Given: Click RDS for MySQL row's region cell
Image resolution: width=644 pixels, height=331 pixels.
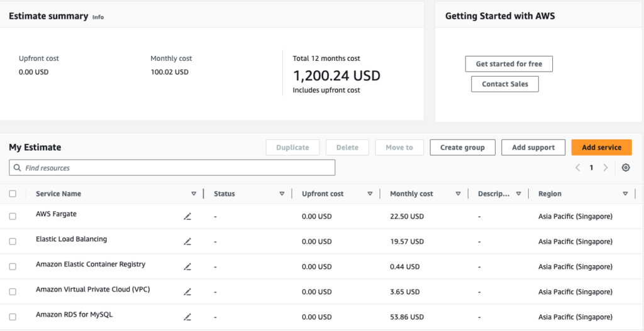Looking at the screenshot, I should 575,317.
